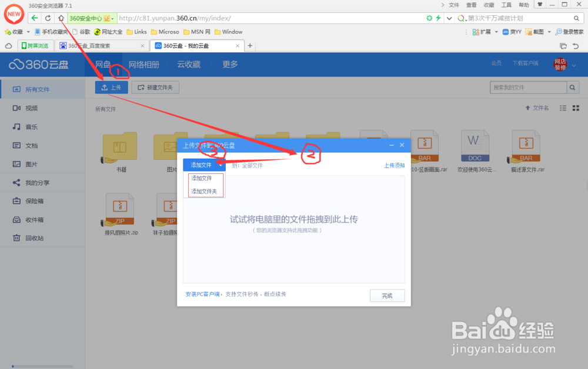
Task: Click the browser back arrow button
Action: tap(35, 18)
